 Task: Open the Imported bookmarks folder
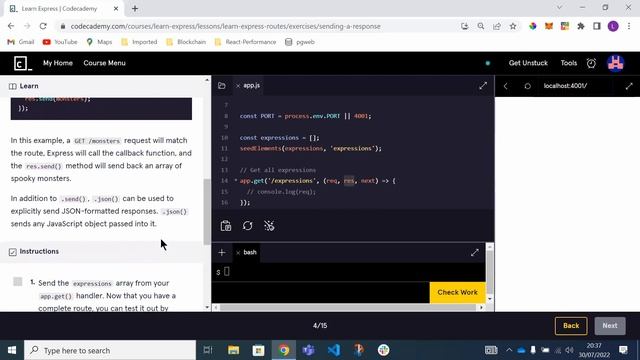tap(139, 42)
